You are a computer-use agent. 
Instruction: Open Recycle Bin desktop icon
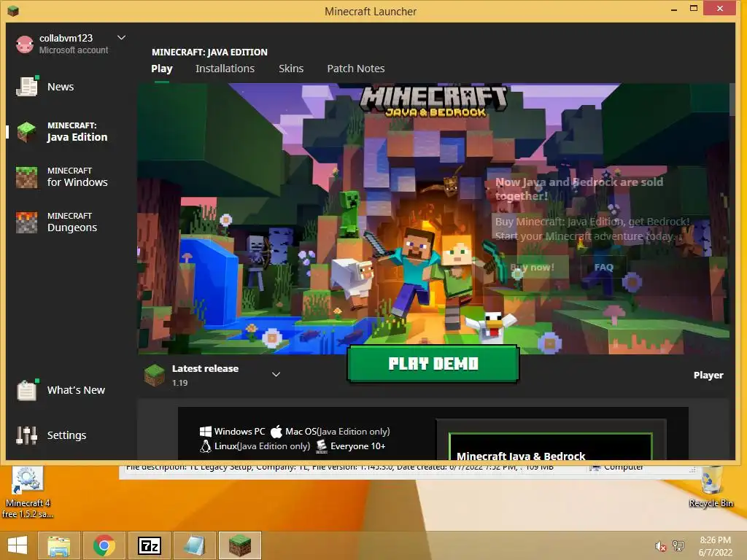[711, 486]
